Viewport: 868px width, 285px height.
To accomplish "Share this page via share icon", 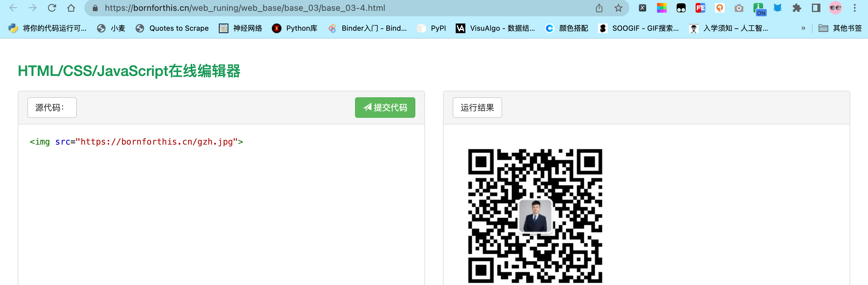I will tap(599, 8).
